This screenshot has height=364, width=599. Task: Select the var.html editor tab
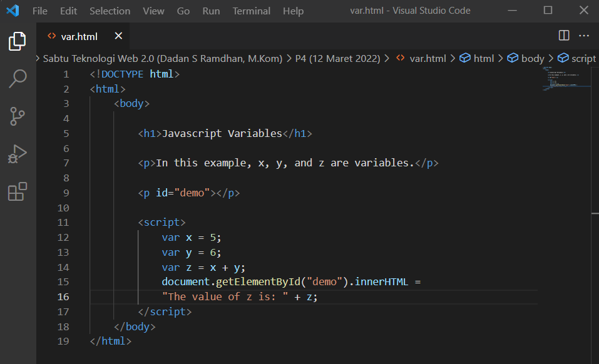(78, 36)
